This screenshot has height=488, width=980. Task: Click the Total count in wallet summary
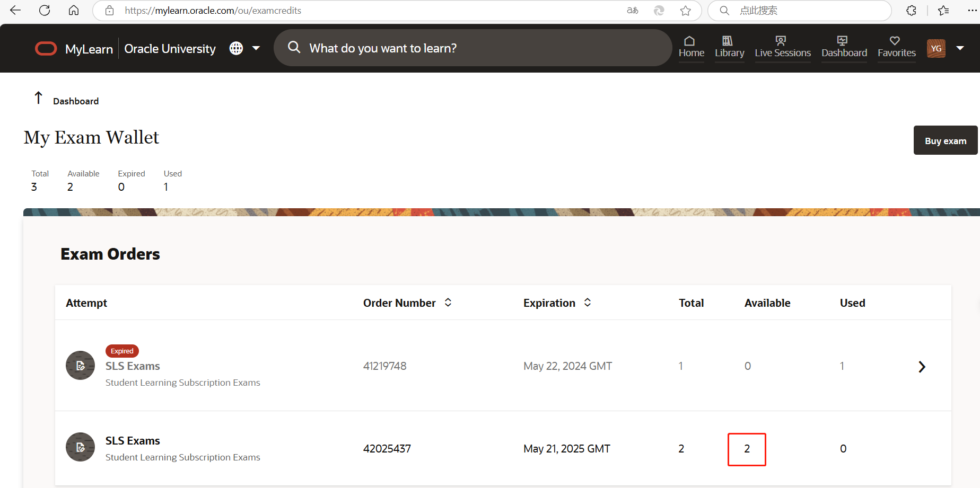(x=34, y=187)
